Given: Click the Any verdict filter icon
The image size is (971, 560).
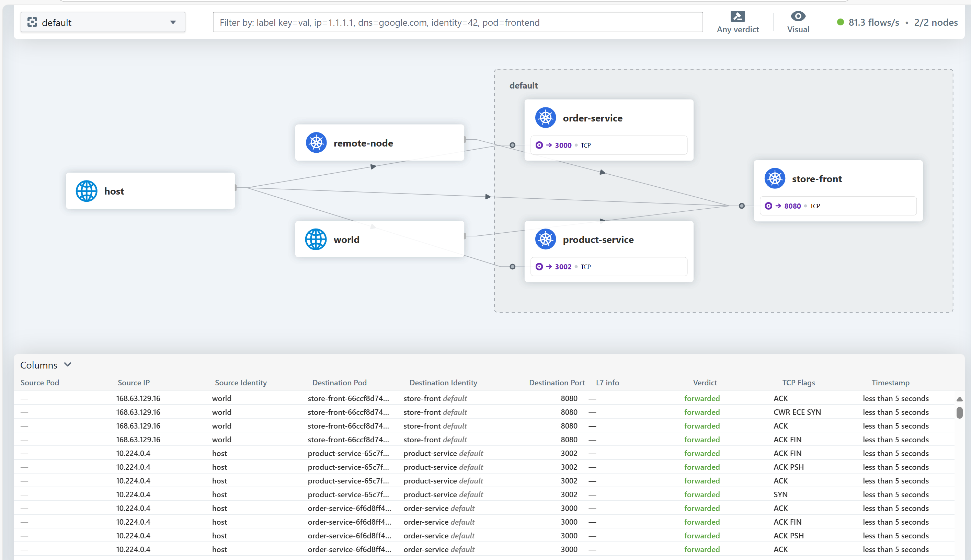Looking at the screenshot, I should (738, 16).
